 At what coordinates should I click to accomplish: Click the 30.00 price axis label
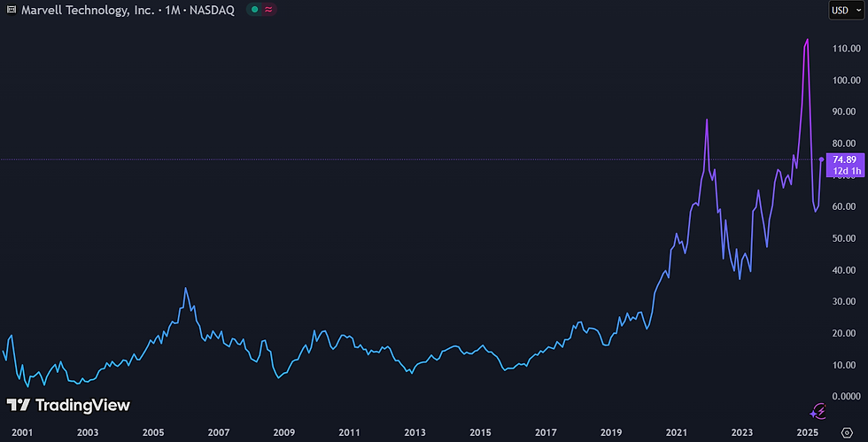[x=845, y=301]
